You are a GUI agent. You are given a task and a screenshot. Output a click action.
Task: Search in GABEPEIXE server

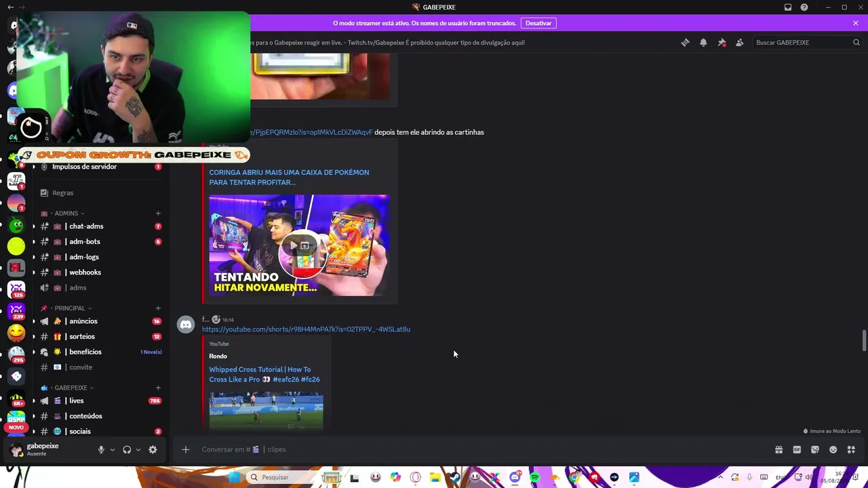click(807, 43)
